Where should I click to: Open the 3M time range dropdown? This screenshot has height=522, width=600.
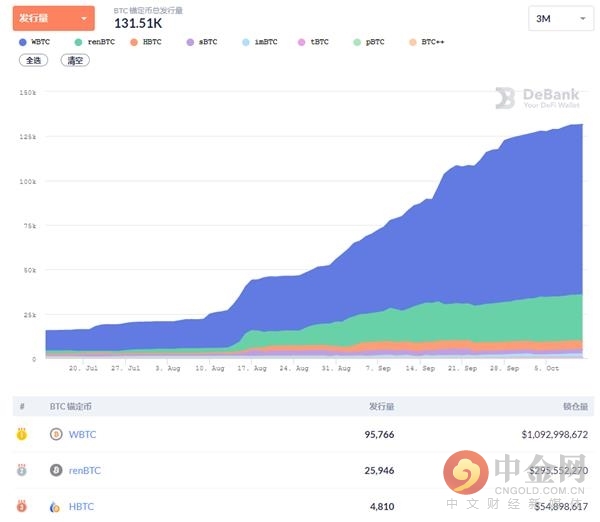click(x=561, y=18)
